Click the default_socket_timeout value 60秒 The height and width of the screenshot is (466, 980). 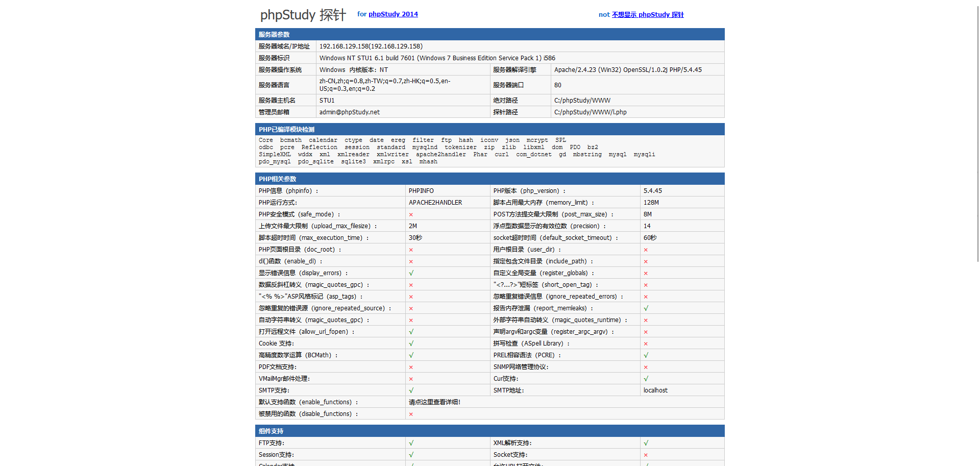point(650,238)
